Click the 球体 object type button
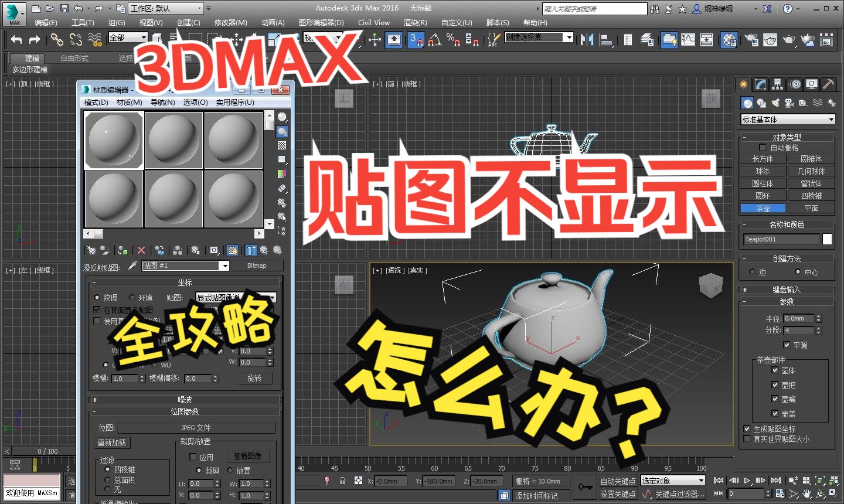 click(x=763, y=171)
